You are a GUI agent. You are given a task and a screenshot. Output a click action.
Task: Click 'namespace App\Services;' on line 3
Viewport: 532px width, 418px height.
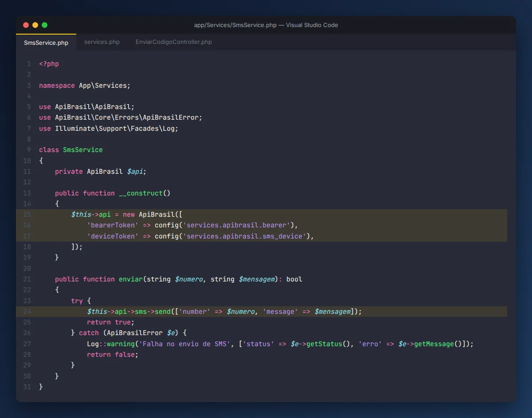point(85,86)
